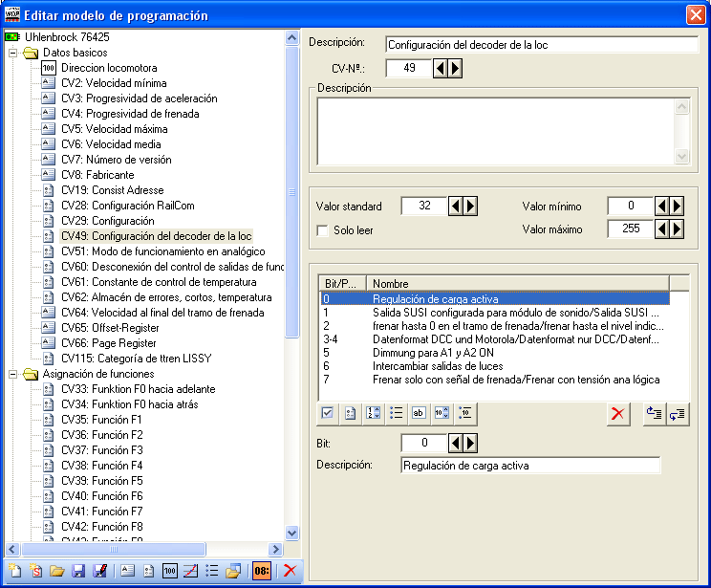
Task: Decrease the Bit number
Action: [455, 443]
